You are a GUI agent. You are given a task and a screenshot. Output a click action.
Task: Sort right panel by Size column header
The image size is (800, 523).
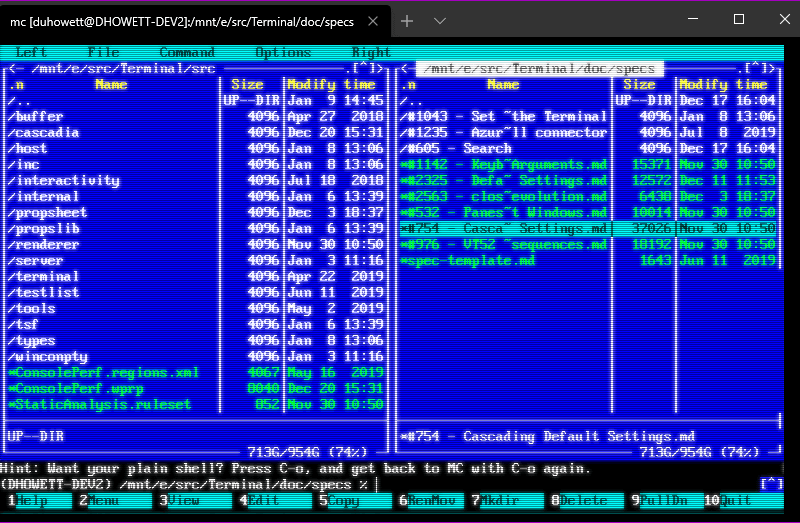[639, 85]
